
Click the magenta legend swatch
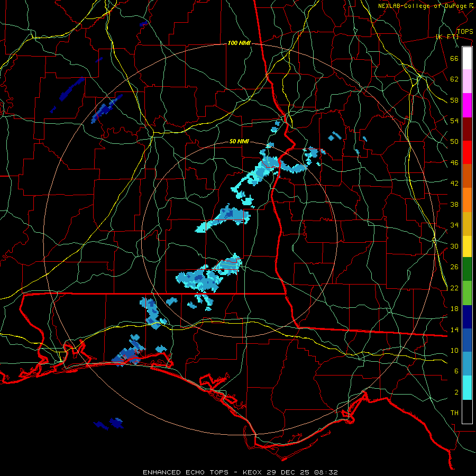(467, 105)
